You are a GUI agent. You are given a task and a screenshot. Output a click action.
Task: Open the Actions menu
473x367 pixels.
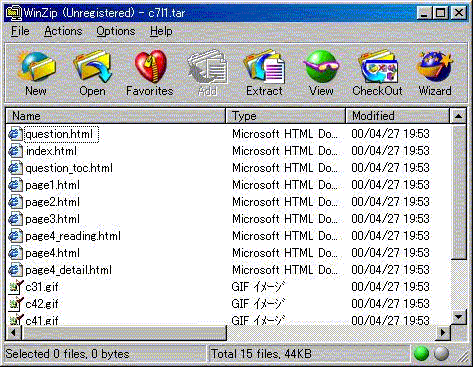click(63, 31)
